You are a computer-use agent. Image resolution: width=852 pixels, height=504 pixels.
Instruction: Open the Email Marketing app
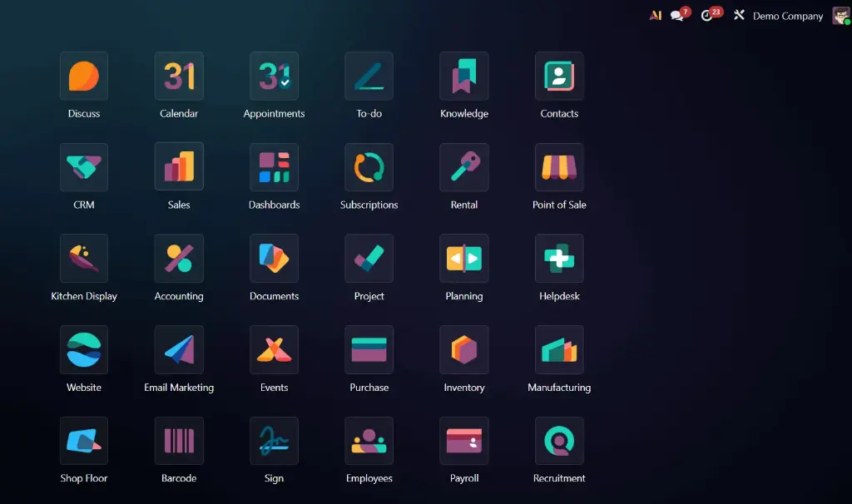click(x=179, y=350)
